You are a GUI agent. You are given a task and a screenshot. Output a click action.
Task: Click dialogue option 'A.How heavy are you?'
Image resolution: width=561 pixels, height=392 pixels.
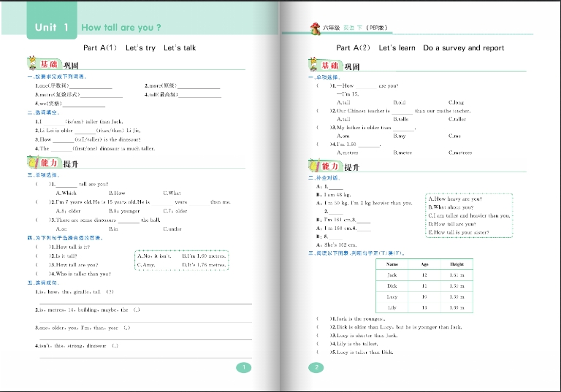[455, 199]
